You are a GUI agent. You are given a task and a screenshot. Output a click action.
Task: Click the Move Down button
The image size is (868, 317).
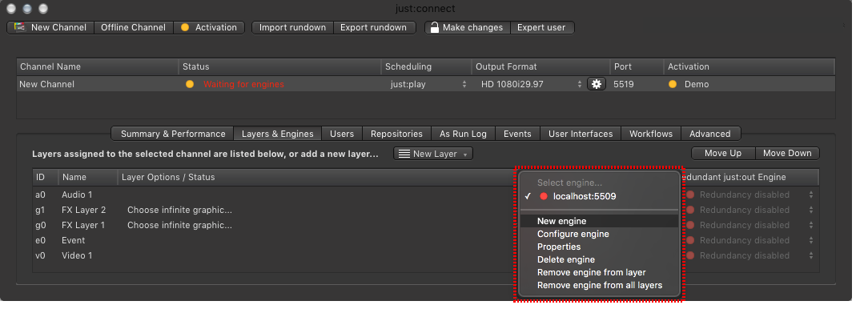787,153
